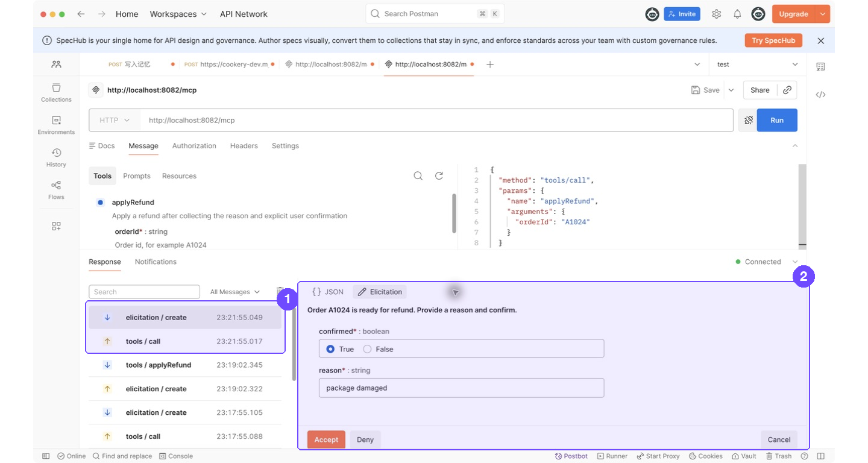Dismiss the SpecHub banner
868x463 pixels.
820,41
